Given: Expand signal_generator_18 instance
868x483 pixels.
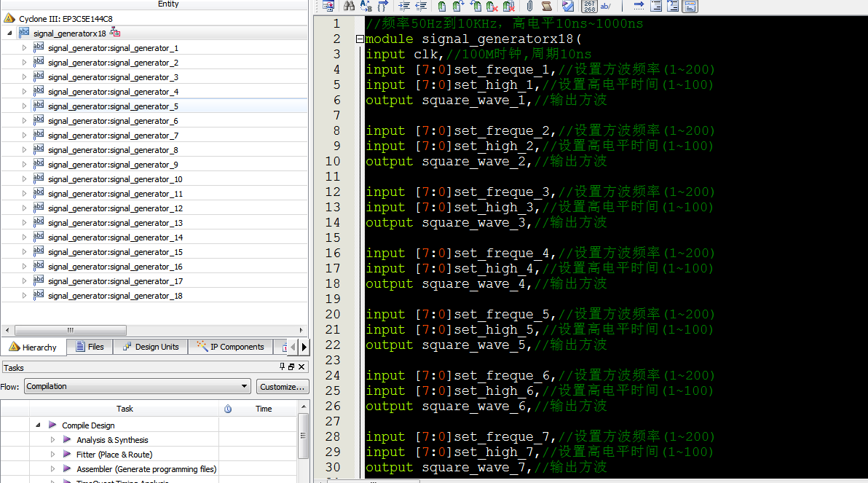Looking at the screenshot, I should 24,295.
